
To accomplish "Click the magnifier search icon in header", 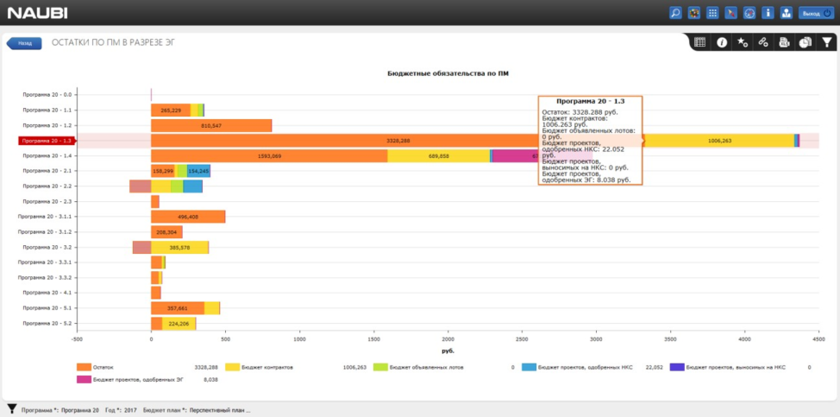I will (676, 13).
